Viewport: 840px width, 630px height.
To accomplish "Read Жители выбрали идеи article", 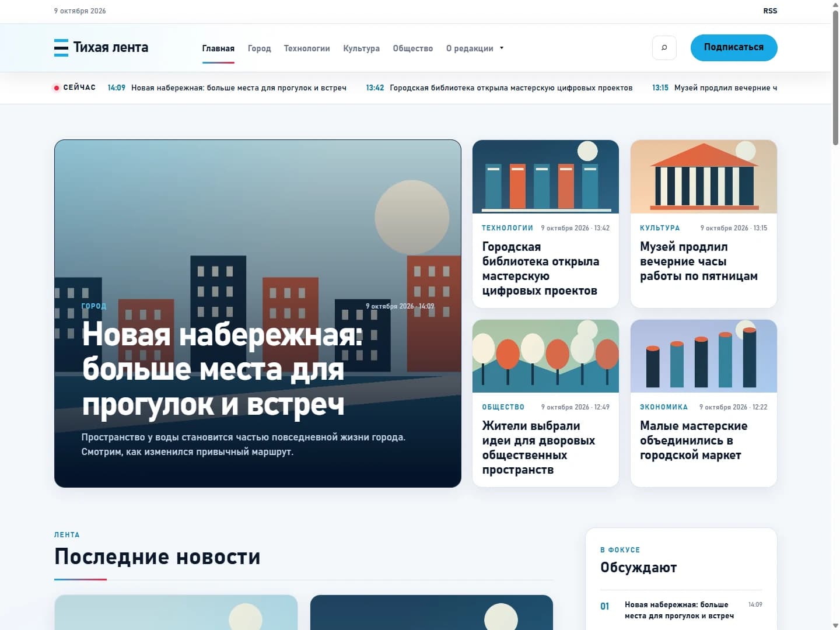I will 538,447.
